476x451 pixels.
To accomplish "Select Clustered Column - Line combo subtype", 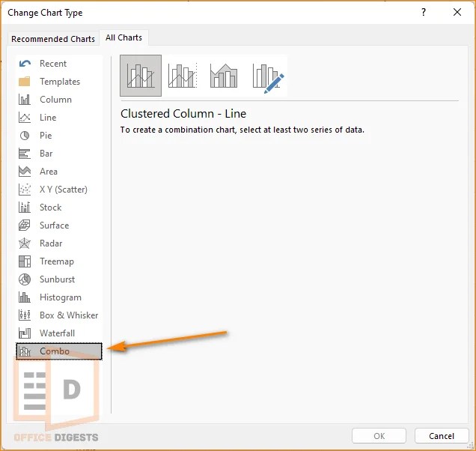I will 141,76.
